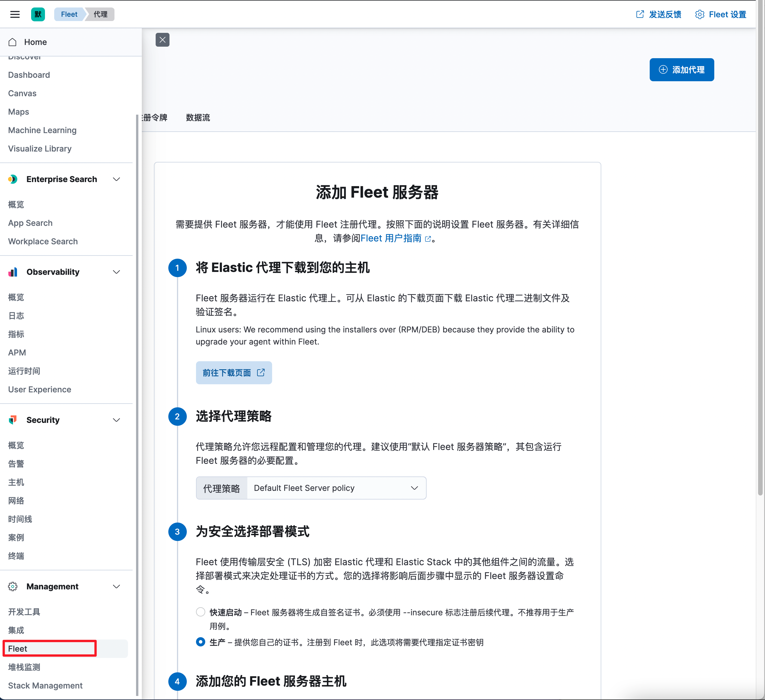Collapse the Security section chevron

coord(116,420)
